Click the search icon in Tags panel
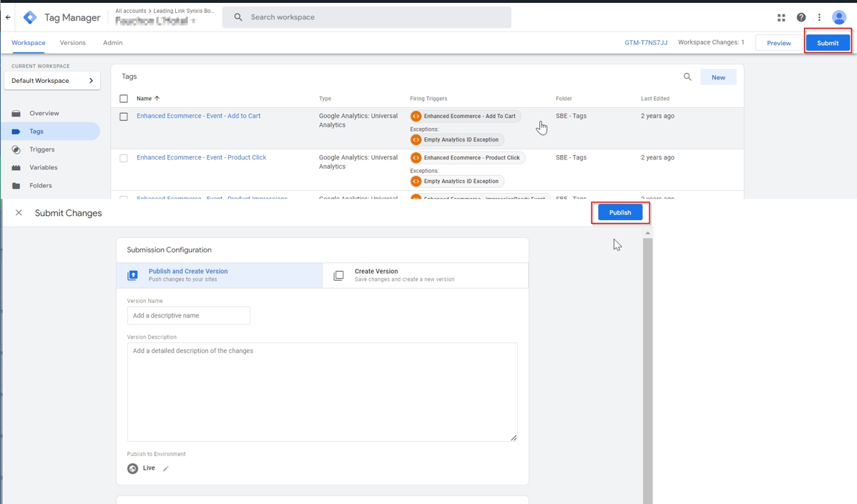Viewport: 857px width, 504px height. tap(687, 77)
